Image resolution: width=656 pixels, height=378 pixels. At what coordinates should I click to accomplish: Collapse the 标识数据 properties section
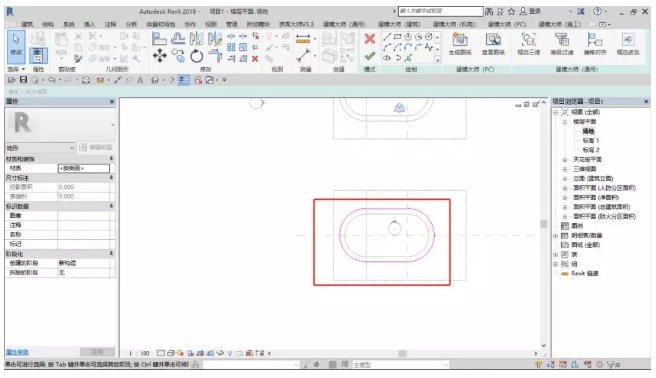(x=111, y=206)
